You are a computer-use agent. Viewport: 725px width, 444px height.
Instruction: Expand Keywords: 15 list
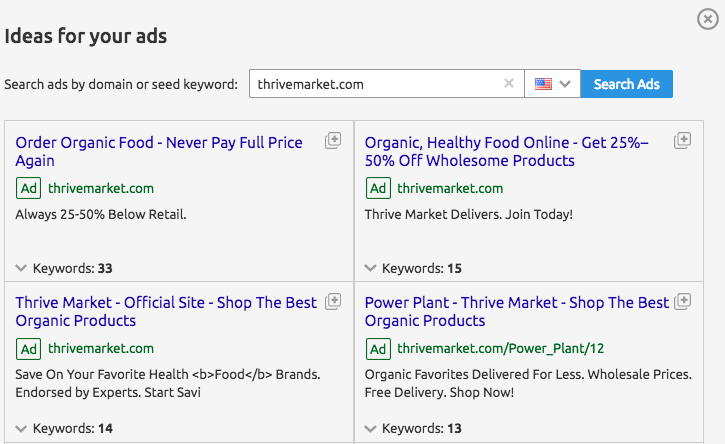tap(413, 268)
